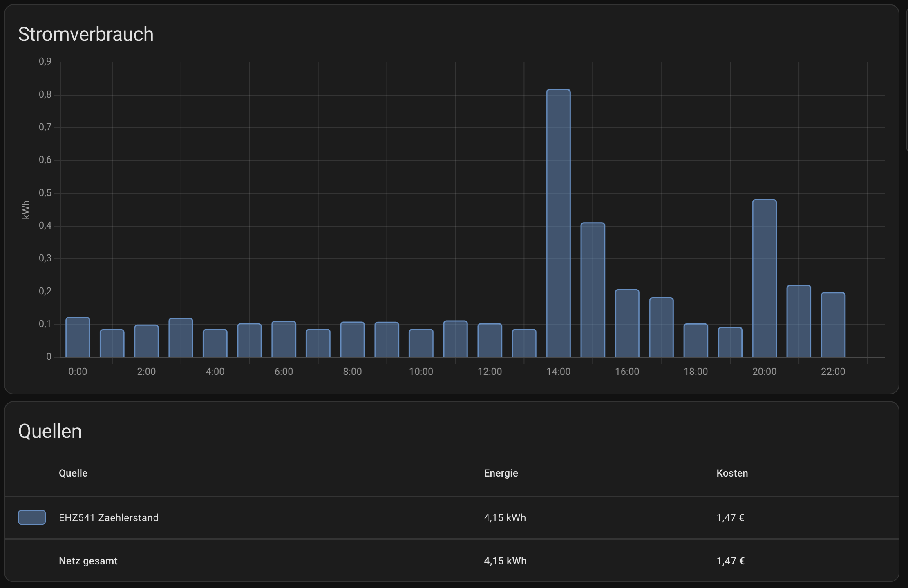
Task: Click the 20:00 consumption bar
Action: click(764, 278)
